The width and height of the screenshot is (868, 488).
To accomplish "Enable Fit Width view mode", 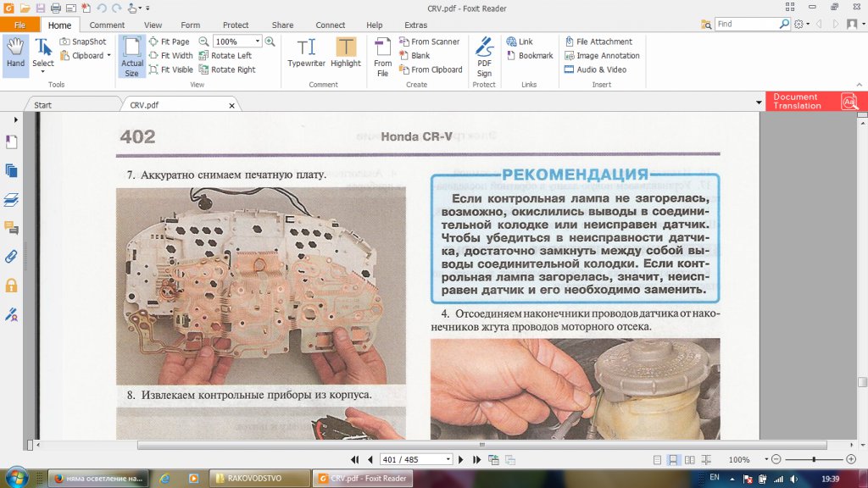I will coord(170,56).
